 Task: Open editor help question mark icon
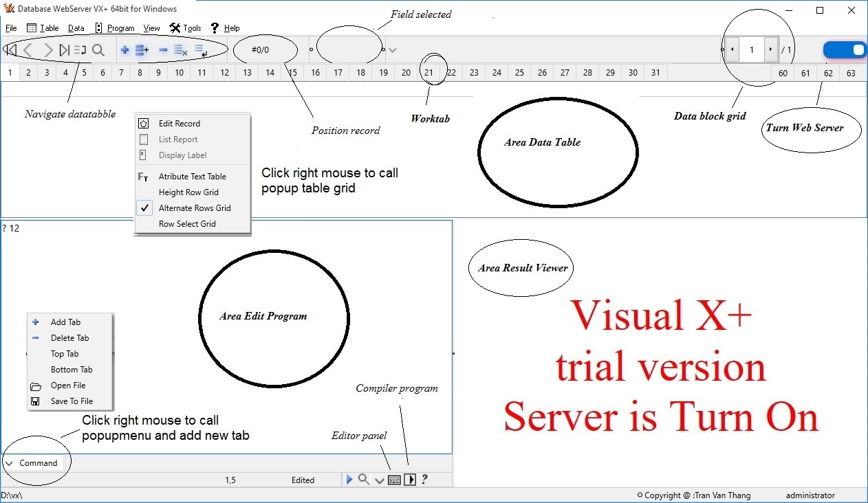tap(424, 480)
